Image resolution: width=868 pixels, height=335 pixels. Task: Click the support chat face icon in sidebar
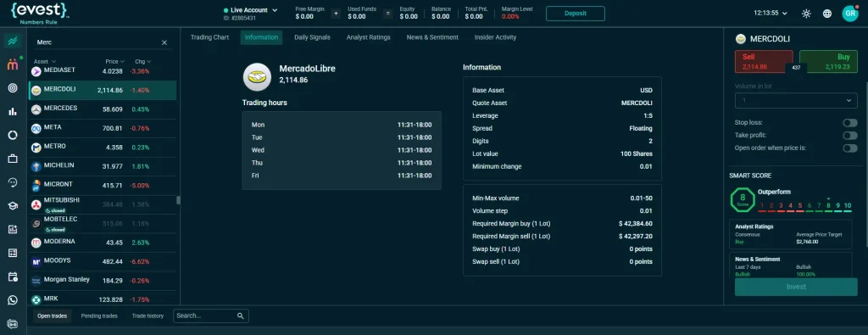[13, 182]
